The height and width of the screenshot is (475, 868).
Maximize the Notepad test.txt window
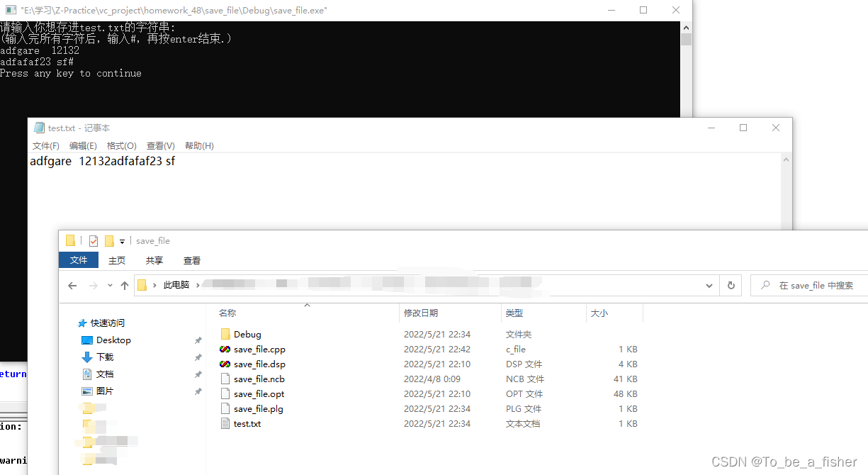[x=743, y=128]
